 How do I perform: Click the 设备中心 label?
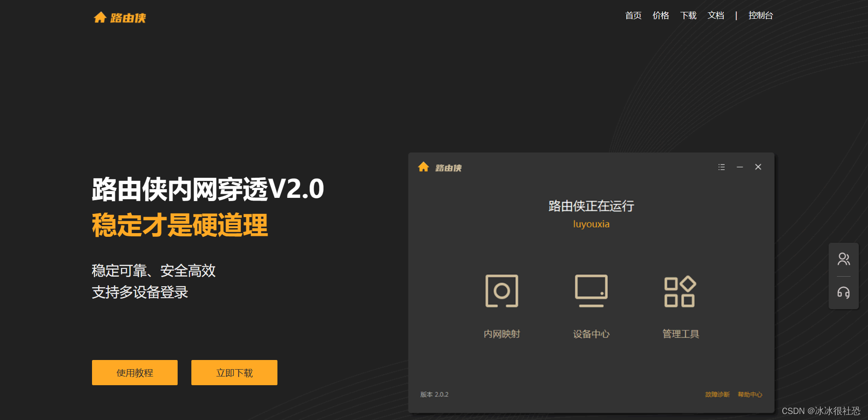pyautogui.click(x=591, y=334)
